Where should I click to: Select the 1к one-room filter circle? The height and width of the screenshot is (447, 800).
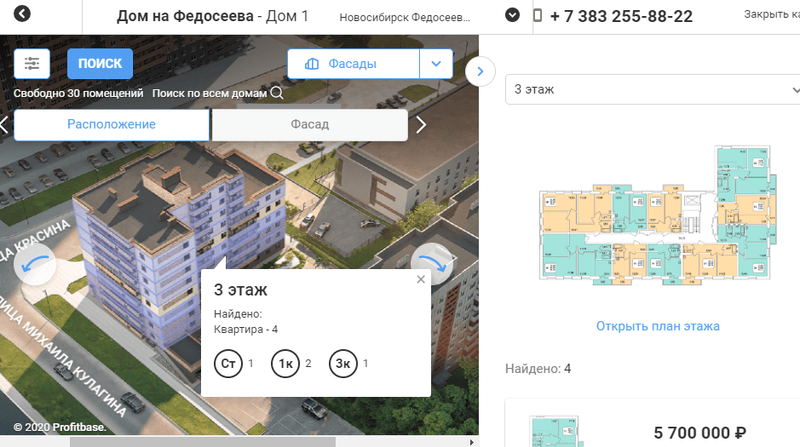284,364
